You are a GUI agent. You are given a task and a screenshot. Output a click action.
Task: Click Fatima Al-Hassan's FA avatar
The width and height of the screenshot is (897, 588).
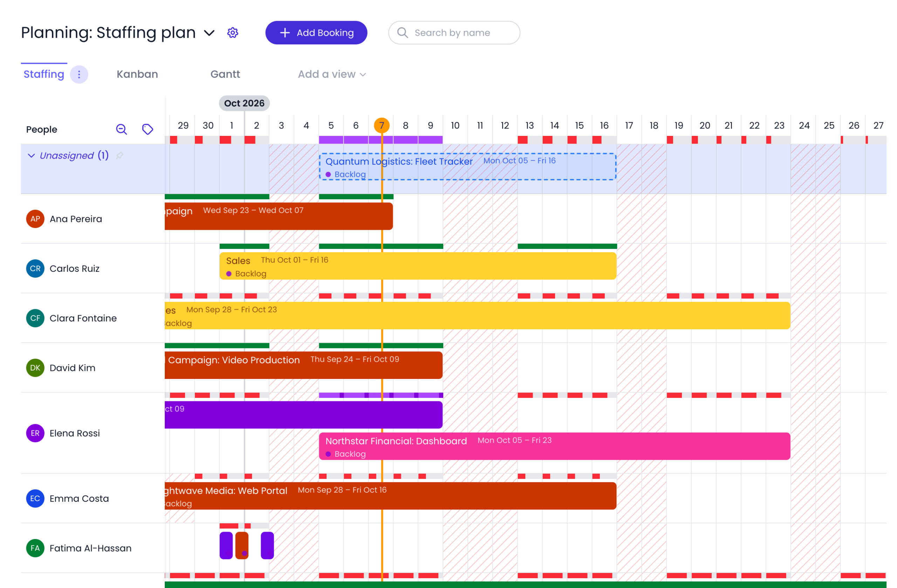(35, 548)
